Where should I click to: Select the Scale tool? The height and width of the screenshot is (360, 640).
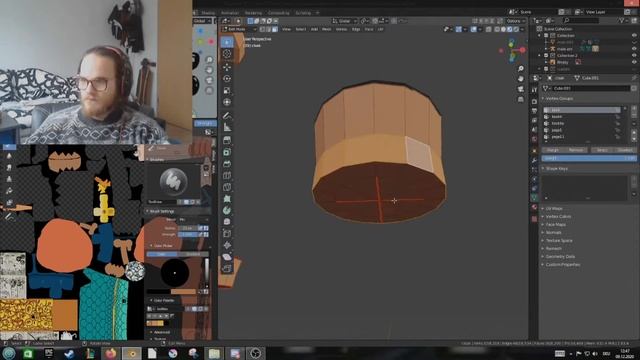point(227,90)
